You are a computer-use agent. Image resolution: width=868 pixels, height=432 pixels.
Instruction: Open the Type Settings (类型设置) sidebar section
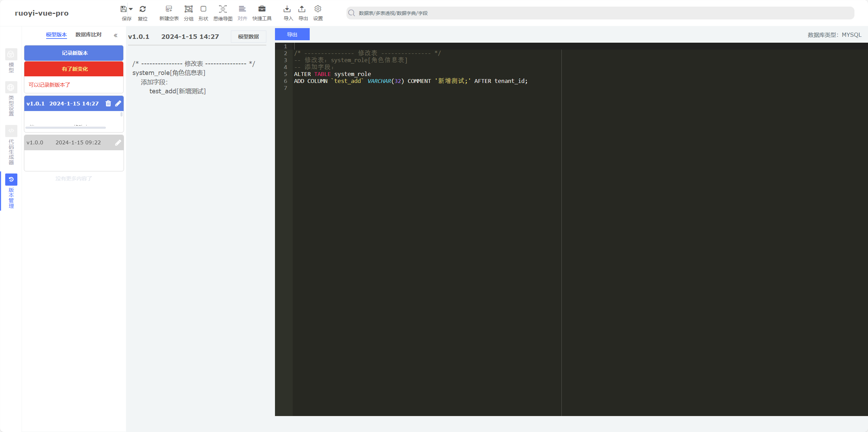click(x=11, y=99)
